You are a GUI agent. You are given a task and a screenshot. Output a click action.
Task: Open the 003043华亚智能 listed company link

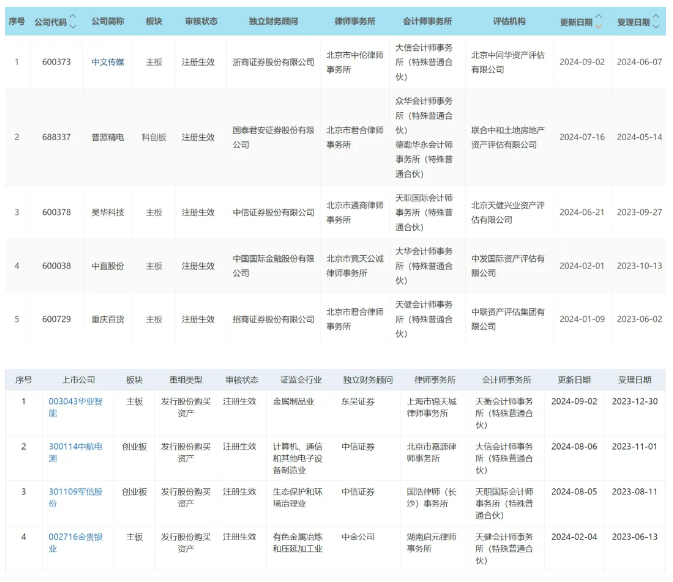tap(76, 407)
